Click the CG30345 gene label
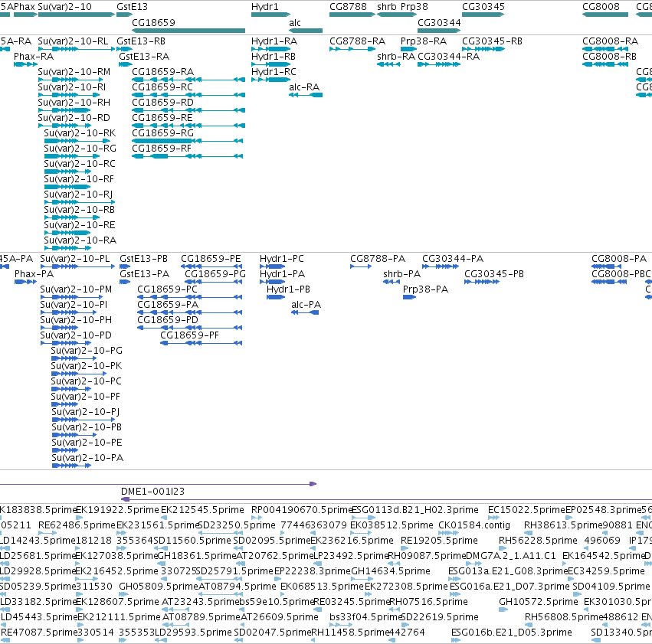This screenshot has width=652, height=644. pyautogui.click(x=483, y=7)
